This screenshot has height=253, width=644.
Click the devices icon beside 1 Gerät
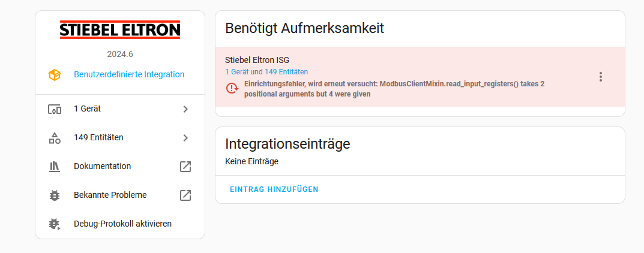[x=55, y=109]
